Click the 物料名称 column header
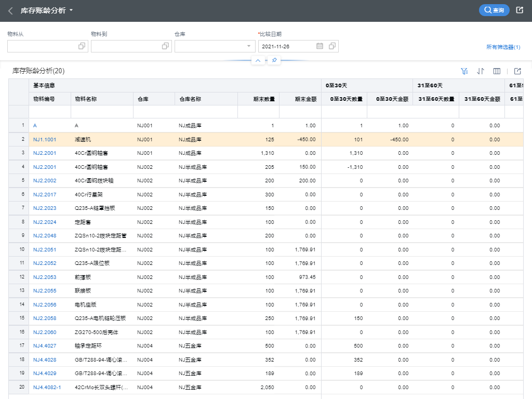 [x=102, y=99]
